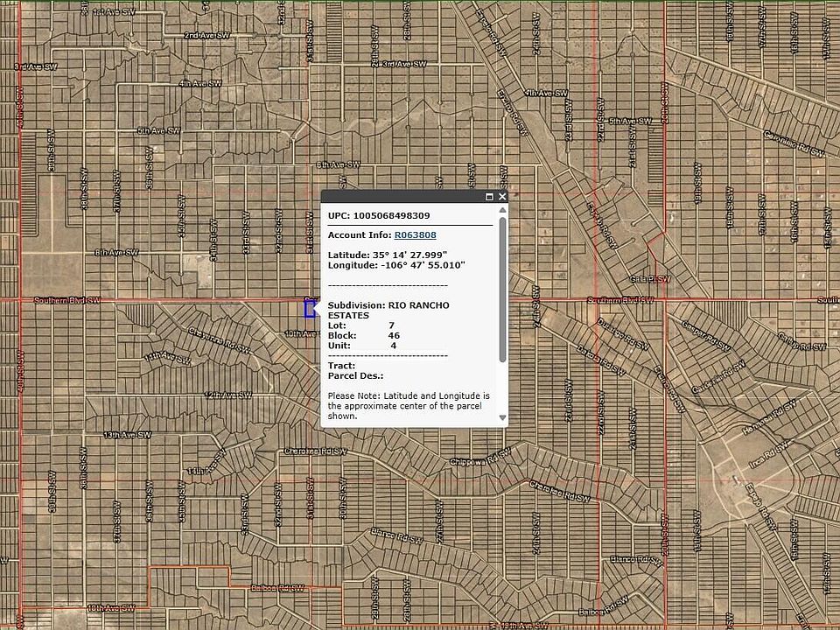Click the popup's vertical scrollbar thumb
The width and height of the screenshot is (840, 630).
[502, 290]
